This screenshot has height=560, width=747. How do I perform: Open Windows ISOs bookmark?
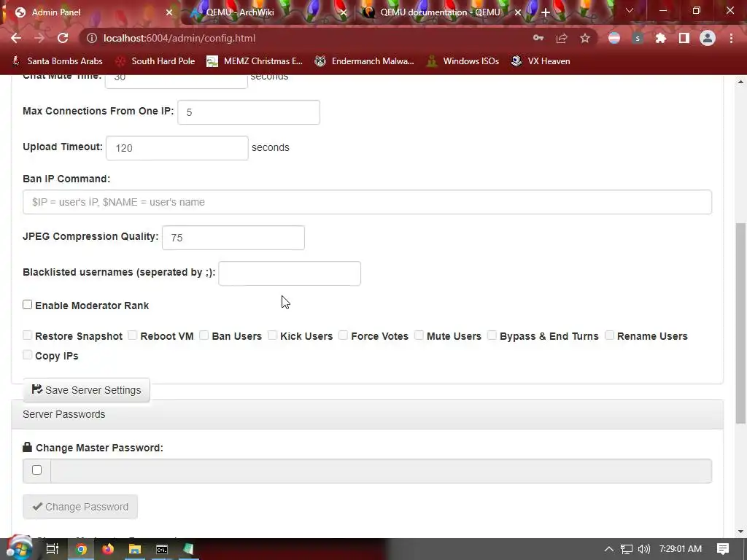click(463, 61)
